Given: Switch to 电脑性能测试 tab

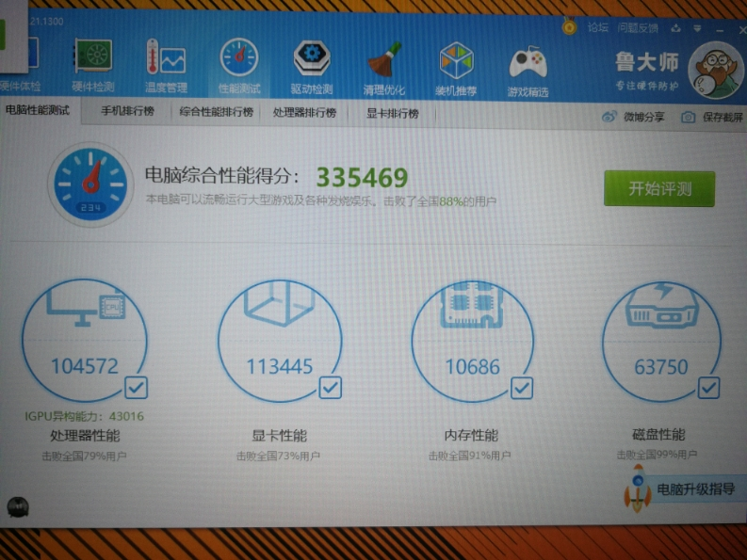Looking at the screenshot, I should [x=38, y=110].
